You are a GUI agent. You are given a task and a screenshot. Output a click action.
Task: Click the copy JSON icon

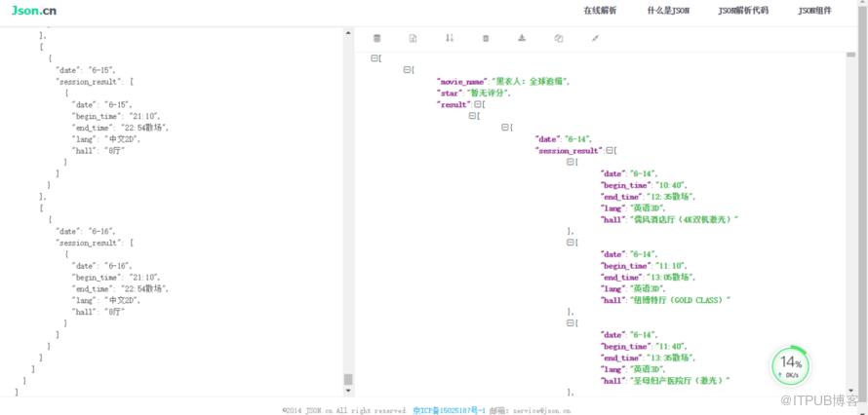(x=559, y=38)
